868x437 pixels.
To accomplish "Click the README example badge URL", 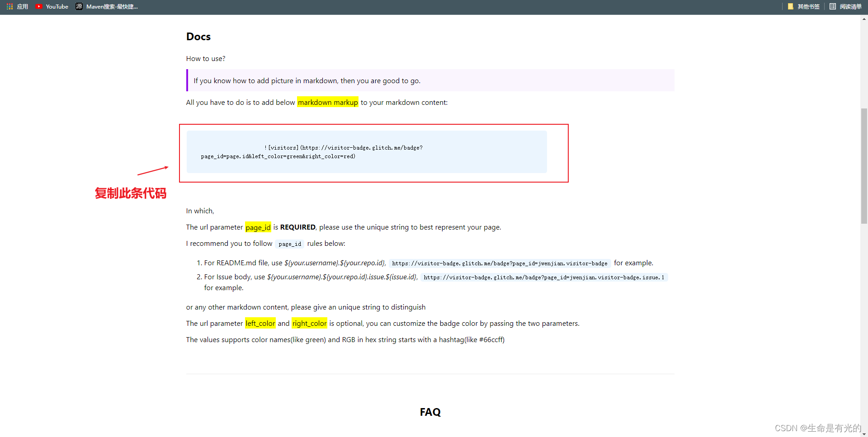I will (x=500, y=263).
